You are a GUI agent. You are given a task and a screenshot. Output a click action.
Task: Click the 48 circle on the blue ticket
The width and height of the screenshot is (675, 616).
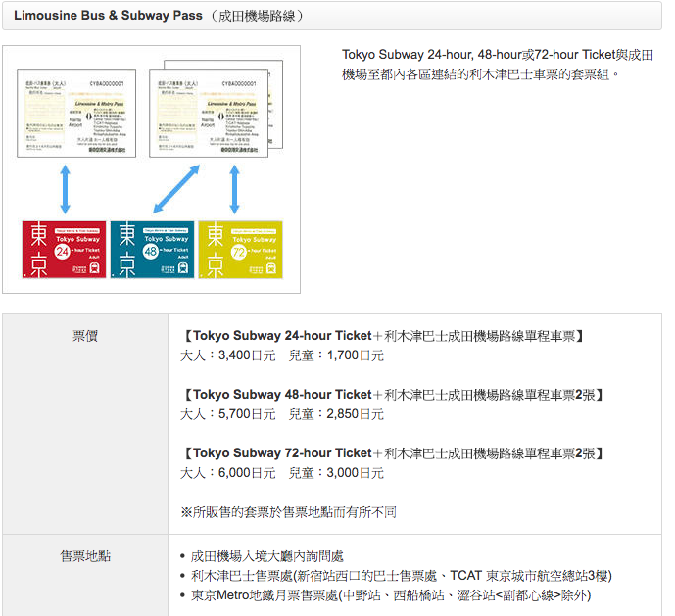point(154,252)
